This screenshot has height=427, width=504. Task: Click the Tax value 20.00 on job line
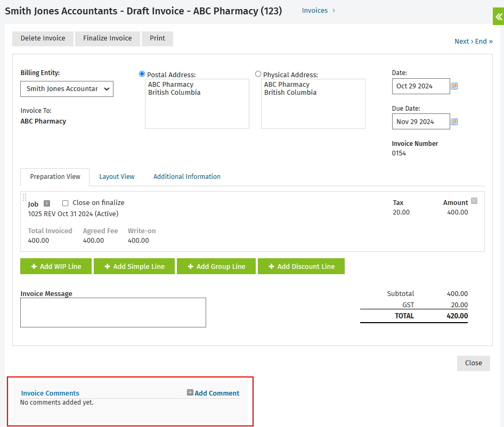pyautogui.click(x=401, y=212)
